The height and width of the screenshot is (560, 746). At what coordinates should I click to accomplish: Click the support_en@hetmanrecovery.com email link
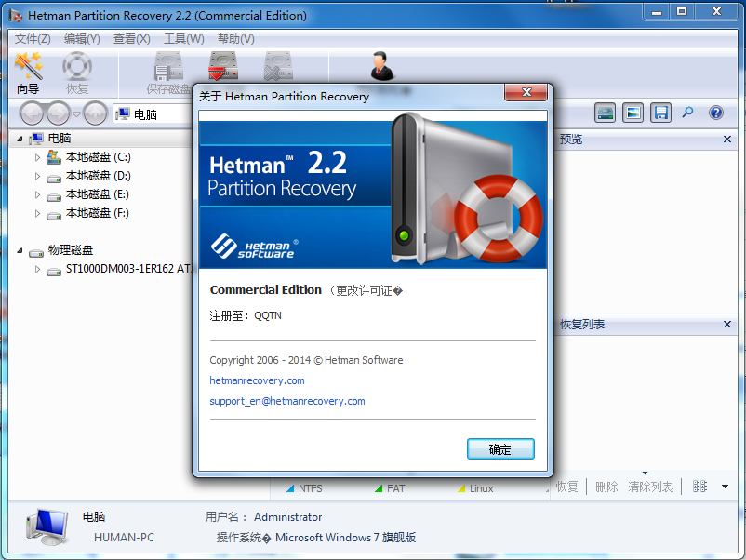click(x=286, y=401)
